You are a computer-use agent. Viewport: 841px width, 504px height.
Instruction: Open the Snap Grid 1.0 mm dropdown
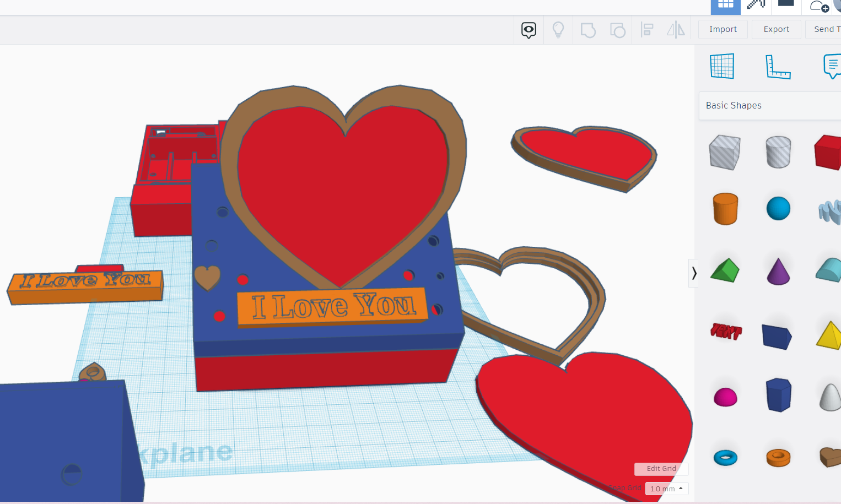coord(667,489)
